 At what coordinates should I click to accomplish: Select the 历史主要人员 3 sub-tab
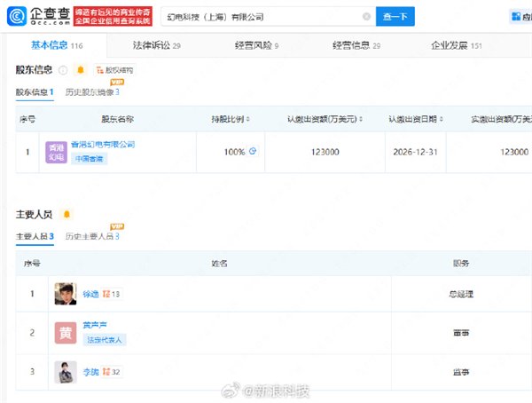coord(92,236)
